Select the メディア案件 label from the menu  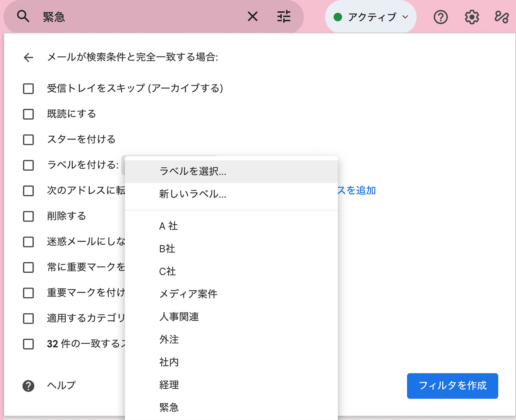[188, 294]
